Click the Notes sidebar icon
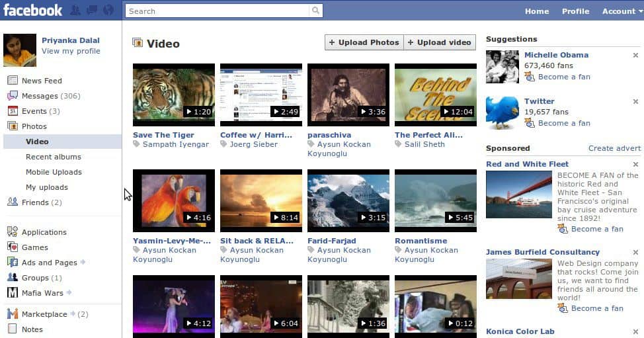 (x=13, y=329)
